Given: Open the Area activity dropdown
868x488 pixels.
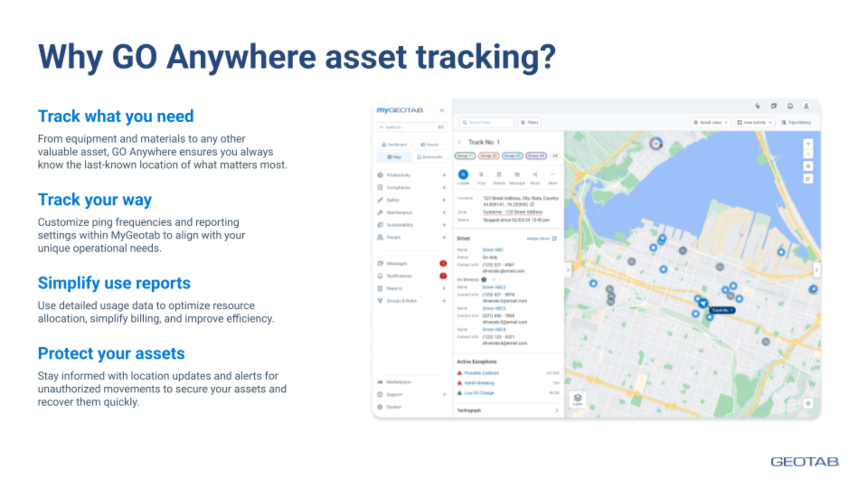Looking at the screenshot, I should (x=755, y=122).
